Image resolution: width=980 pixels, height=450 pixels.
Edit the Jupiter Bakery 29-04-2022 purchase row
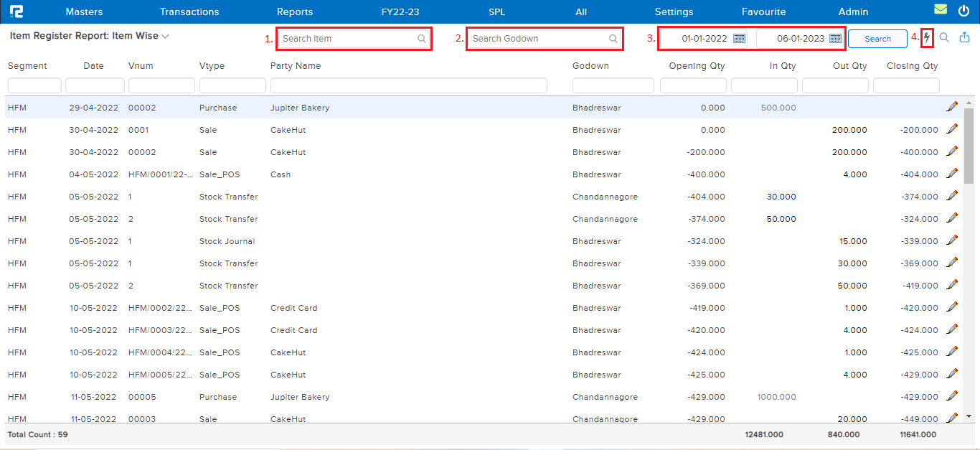[x=952, y=107]
